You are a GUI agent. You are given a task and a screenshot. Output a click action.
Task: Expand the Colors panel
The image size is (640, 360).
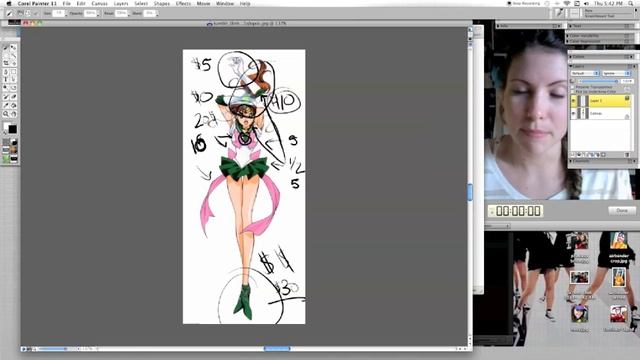(571, 57)
